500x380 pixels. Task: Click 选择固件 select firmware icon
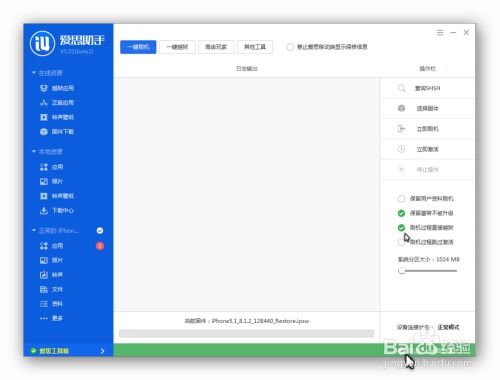(x=401, y=108)
